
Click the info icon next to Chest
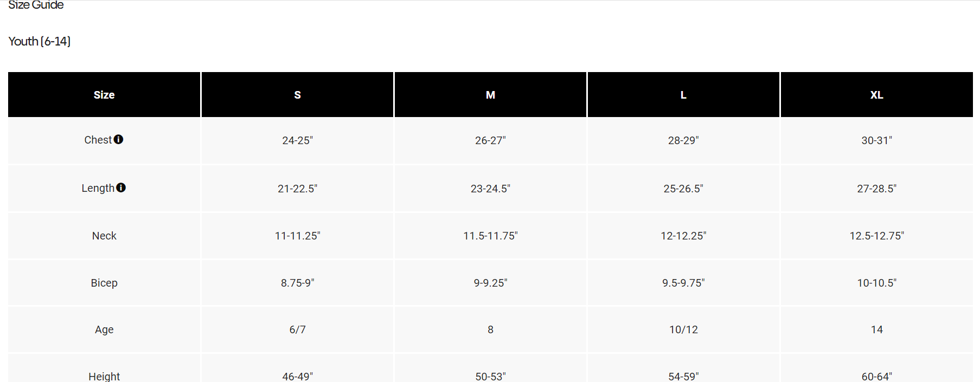point(119,139)
